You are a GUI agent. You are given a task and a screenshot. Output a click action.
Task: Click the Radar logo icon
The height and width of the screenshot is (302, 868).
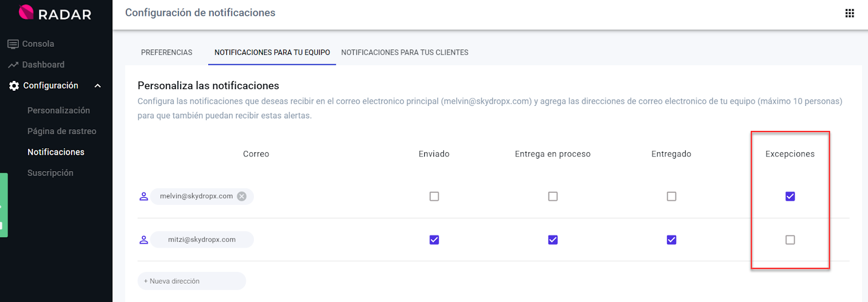[26, 12]
